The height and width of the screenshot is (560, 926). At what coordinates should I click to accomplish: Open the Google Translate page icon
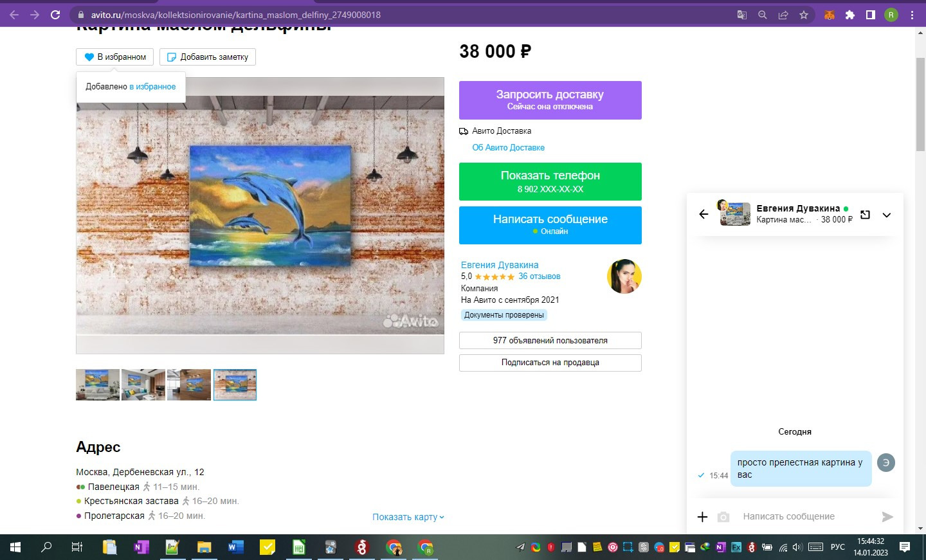(x=741, y=14)
